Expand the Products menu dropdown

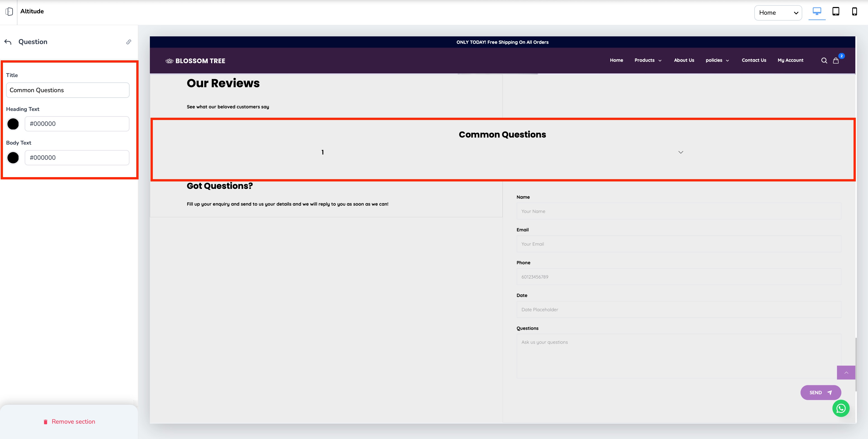coord(648,60)
